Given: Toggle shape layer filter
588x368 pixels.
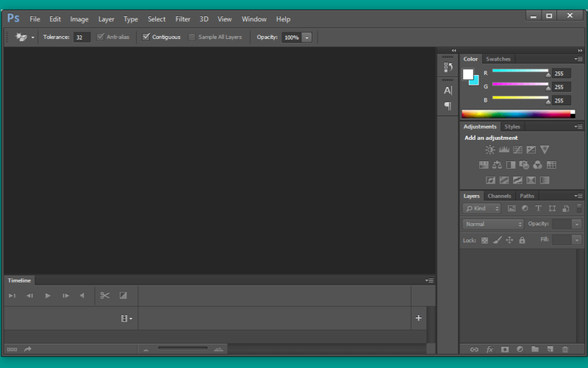Looking at the screenshot, I should click(552, 208).
